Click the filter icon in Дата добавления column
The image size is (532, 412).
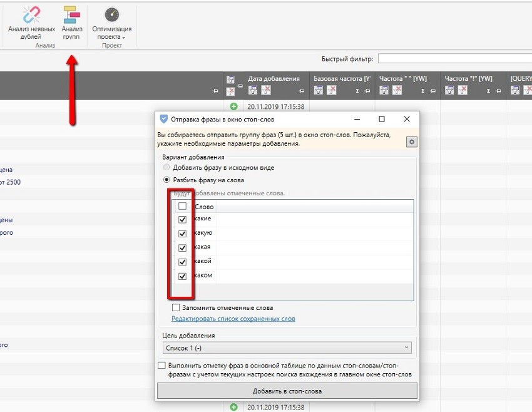(x=253, y=90)
